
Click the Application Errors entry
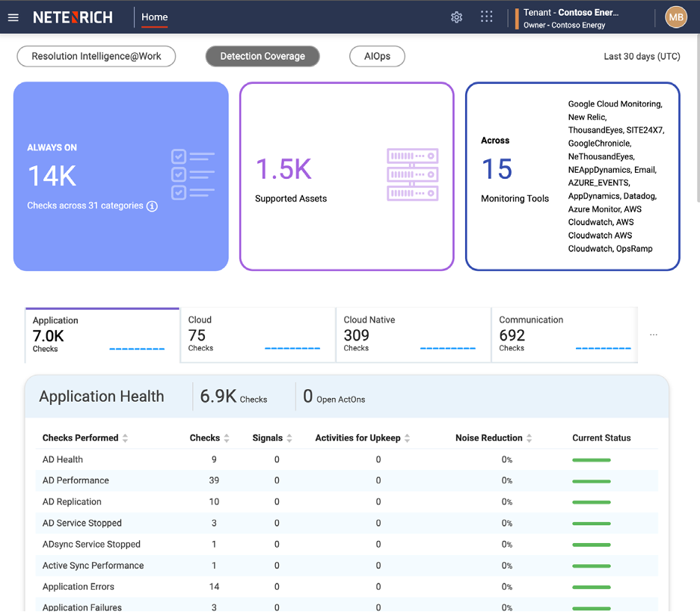(x=78, y=587)
